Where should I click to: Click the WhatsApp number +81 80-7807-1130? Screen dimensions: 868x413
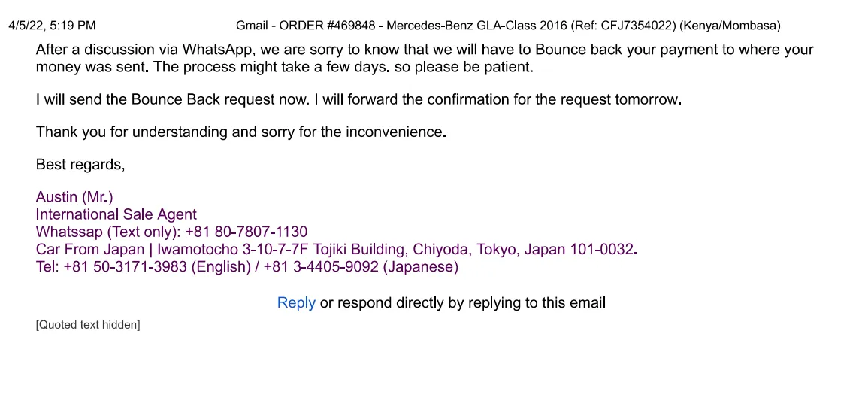(246, 232)
